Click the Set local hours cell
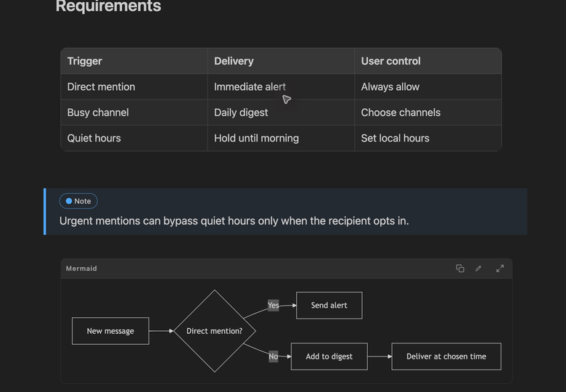566x392 pixels. pyautogui.click(x=428, y=138)
